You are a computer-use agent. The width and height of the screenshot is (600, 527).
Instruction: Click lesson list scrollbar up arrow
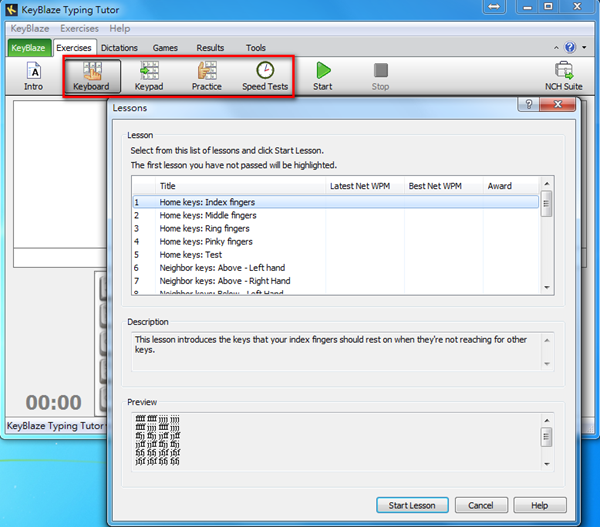click(x=547, y=184)
